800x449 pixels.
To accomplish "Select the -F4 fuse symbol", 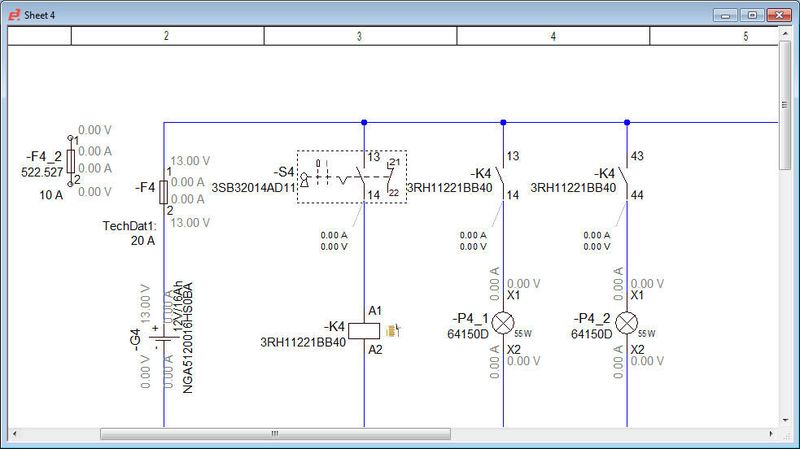I will [163, 191].
